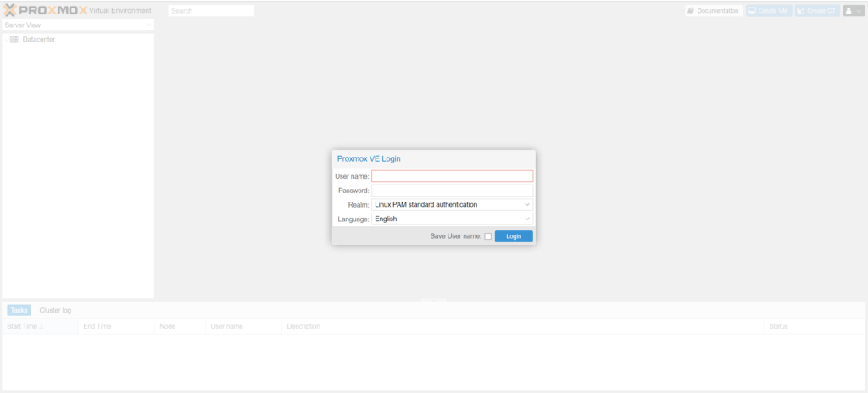The width and height of the screenshot is (868, 393).
Task: Click the Start Time sort arrow
Action: click(x=42, y=326)
